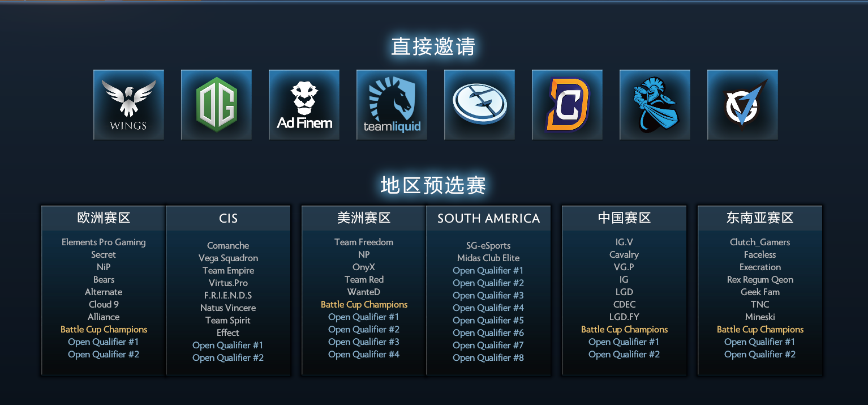The image size is (868, 405).
Task: Open the Ad Finem team icon
Action: click(x=304, y=105)
